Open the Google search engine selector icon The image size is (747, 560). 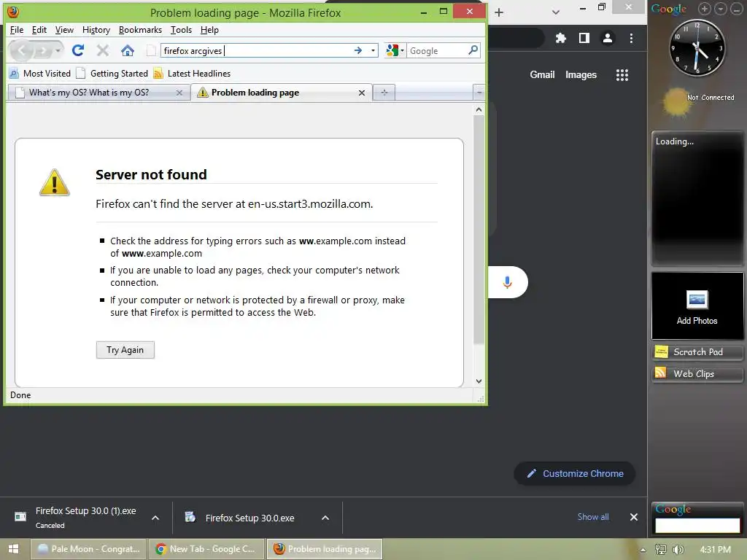[x=395, y=50]
